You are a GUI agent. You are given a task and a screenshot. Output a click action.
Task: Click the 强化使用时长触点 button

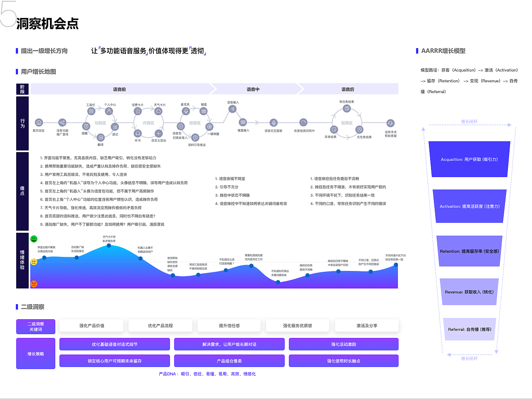coord(344,361)
